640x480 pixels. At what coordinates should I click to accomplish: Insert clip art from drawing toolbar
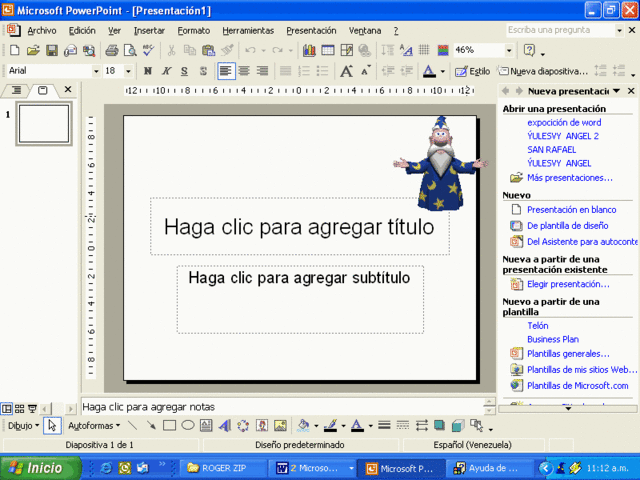coord(262,426)
